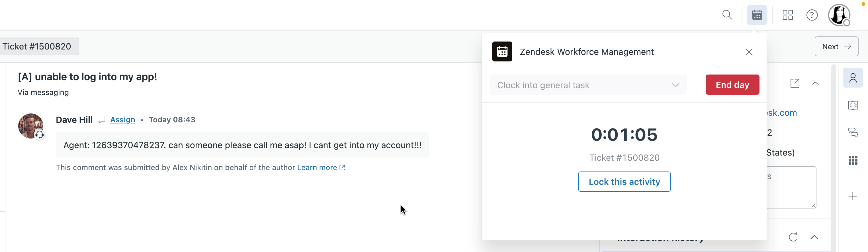
Task: Go to the Next ticket
Action: click(x=836, y=46)
